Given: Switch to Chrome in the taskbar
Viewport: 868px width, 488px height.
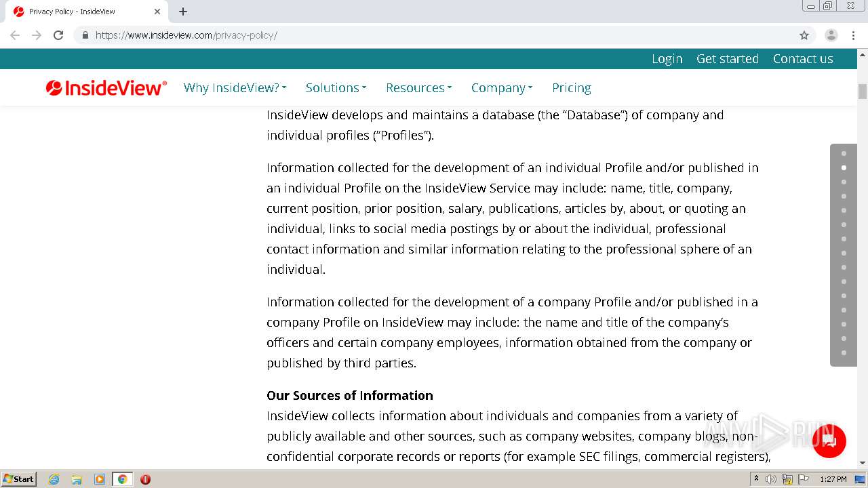Looking at the screenshot, I should pos(122,479).
